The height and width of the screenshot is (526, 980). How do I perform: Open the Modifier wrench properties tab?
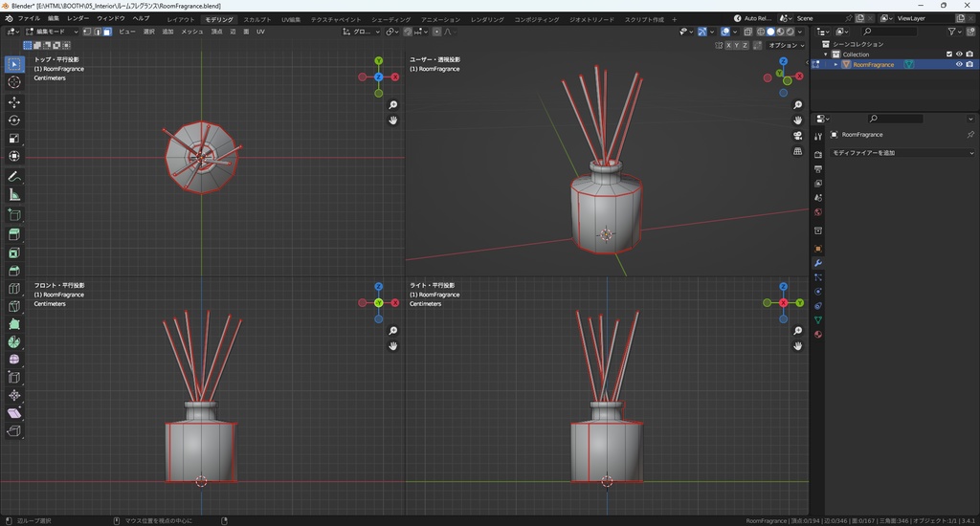coord(818,262)
